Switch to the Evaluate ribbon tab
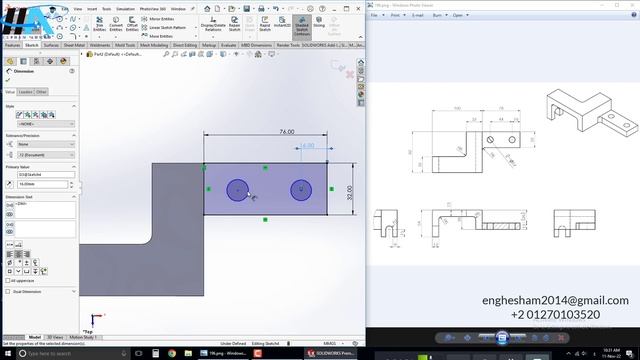 pyautogui.click(x=228, y=45)
